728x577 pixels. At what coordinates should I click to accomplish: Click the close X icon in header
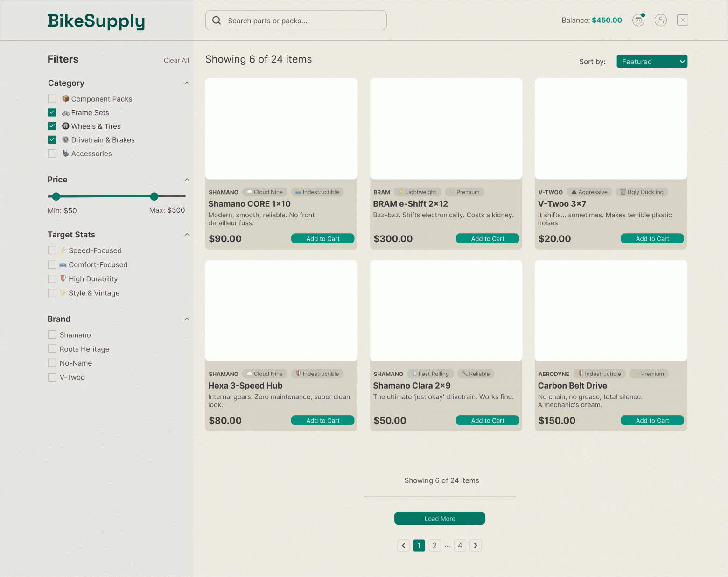[683, 20]
